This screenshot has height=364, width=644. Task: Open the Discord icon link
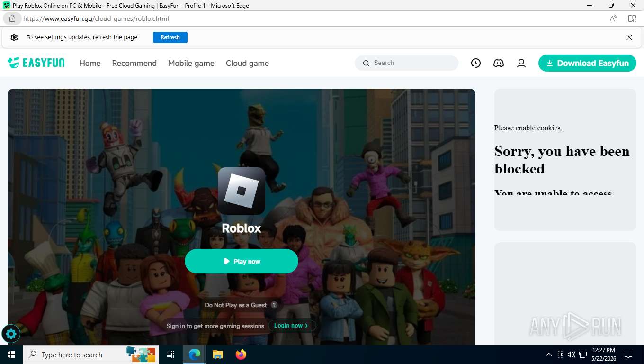[x=499, y=63]
